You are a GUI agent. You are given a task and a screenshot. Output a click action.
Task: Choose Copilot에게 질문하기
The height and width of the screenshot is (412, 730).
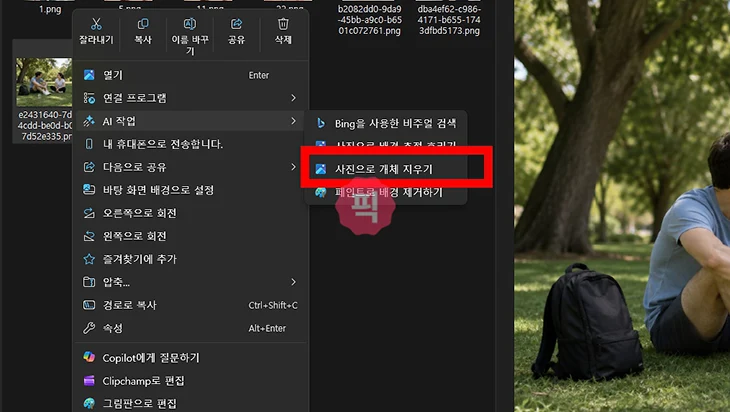pyautogui.click(x=190, y=358)
